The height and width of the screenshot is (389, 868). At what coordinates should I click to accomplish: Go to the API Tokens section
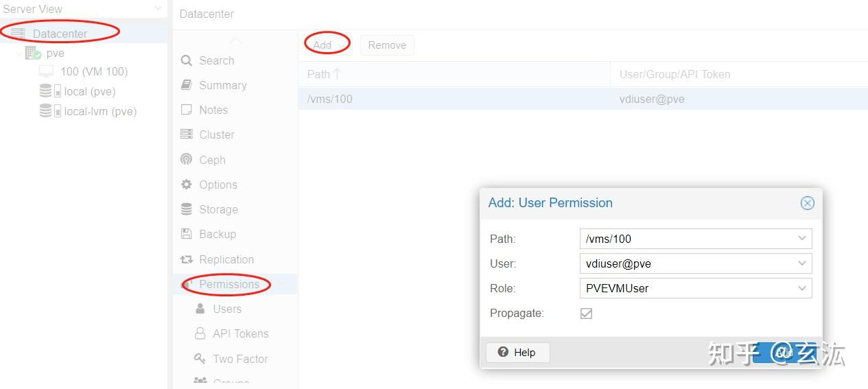pos(240,333)
